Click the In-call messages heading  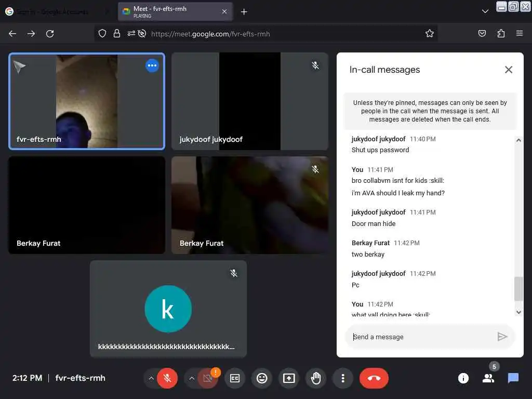click(384, 70)
